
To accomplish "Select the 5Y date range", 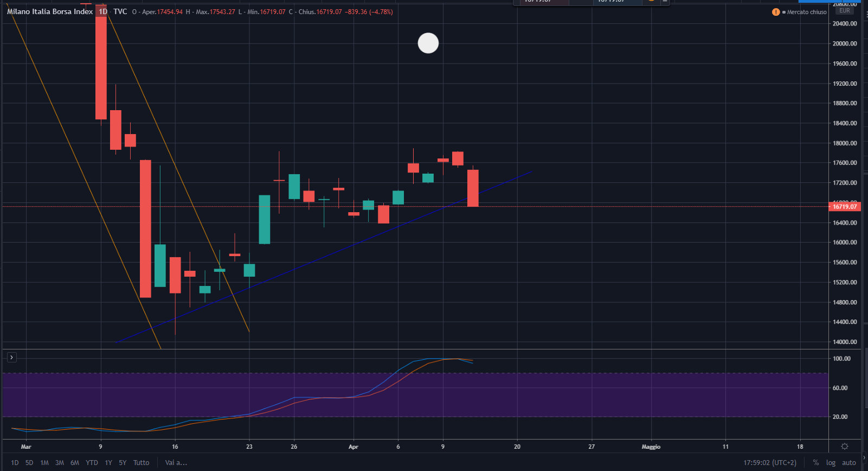I will coord(123,463).
